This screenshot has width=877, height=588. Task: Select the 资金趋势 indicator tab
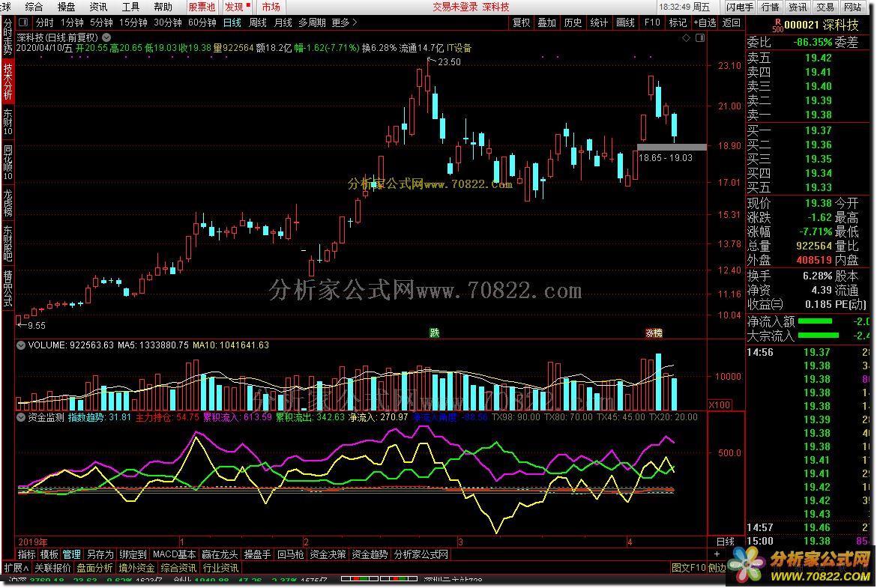pos(370,554)
